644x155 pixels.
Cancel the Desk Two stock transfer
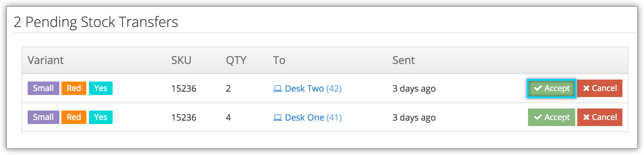600,88
